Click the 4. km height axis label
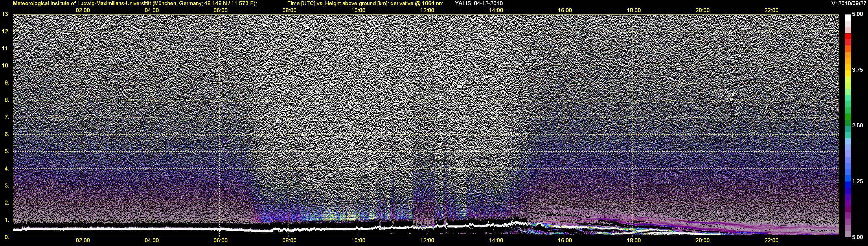Screen dimensions: 868x246 pyautogui.click(x=7, y=168)
